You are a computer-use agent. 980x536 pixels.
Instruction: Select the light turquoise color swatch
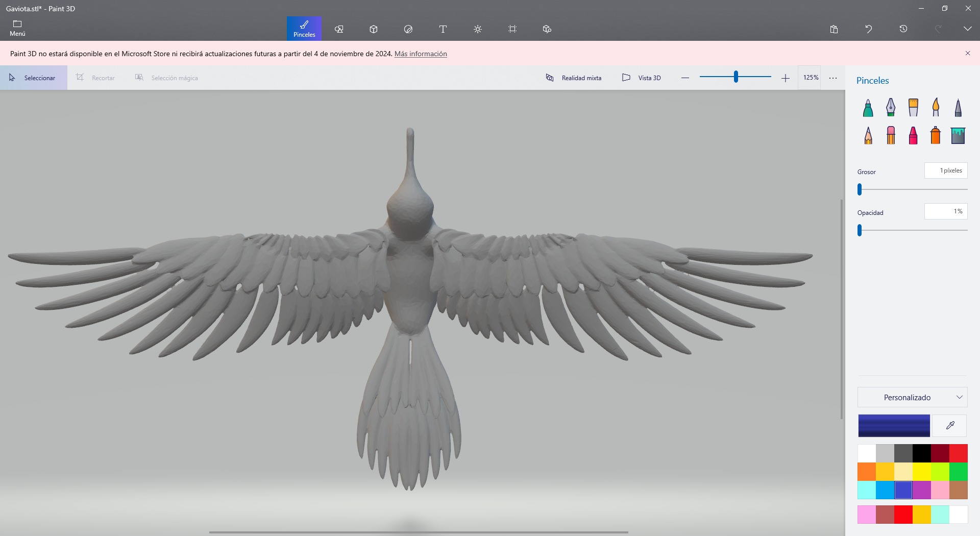tap(867, 490)
